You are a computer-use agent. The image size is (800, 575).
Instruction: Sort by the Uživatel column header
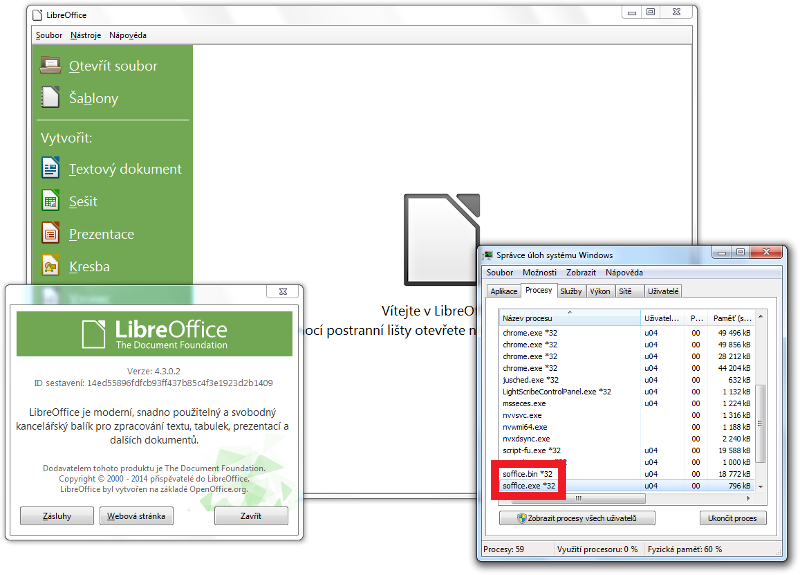[662, 318]
